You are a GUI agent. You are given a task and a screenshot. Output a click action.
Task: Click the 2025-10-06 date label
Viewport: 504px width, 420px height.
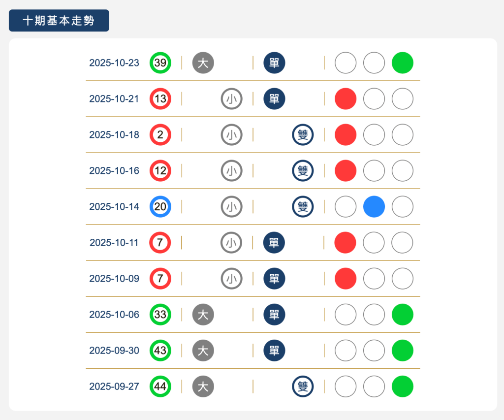[114, 315]
